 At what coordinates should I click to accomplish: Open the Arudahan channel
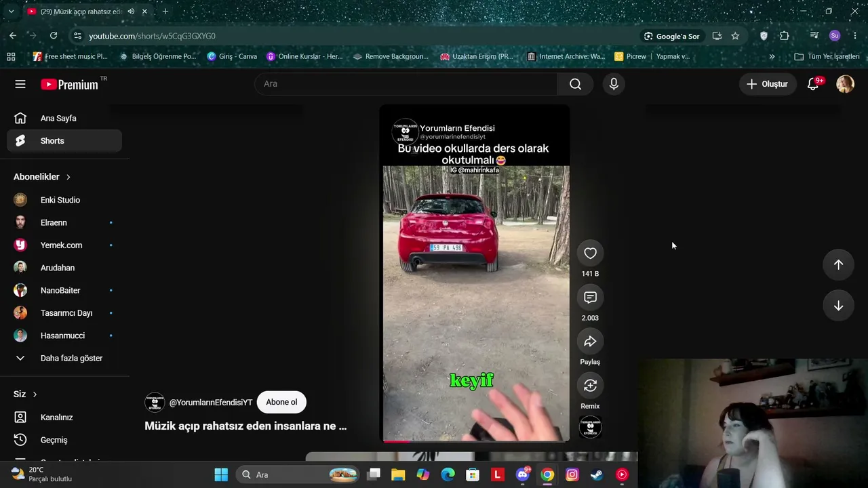(64, 268)
